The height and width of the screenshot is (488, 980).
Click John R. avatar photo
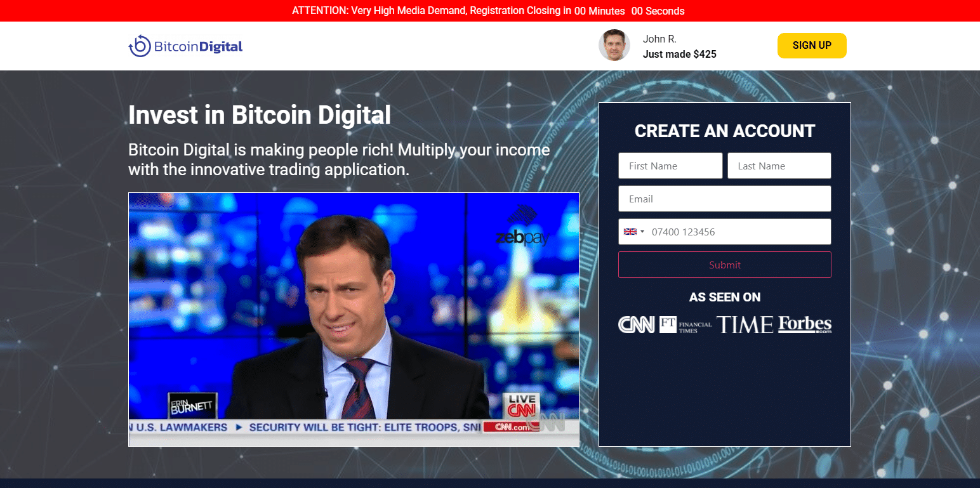pyautogui.click(x=614, y=45)
